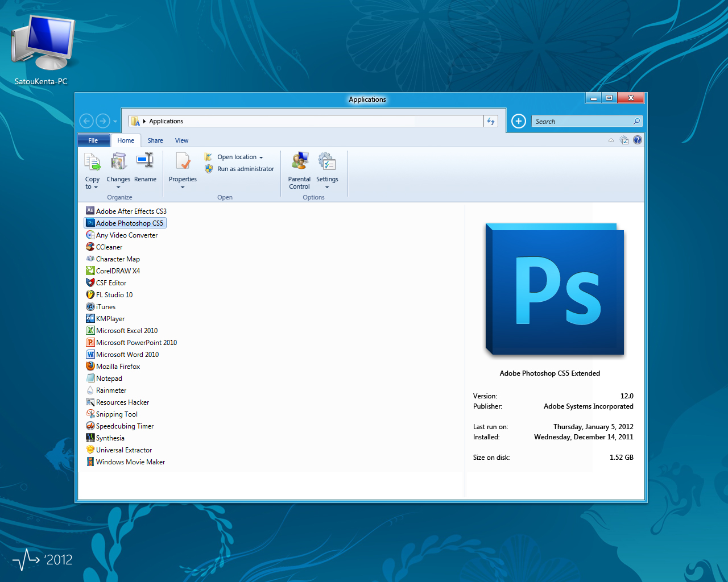Click the Open location icon
This screenshot has height=582, width=728.
tap(209, 157)
